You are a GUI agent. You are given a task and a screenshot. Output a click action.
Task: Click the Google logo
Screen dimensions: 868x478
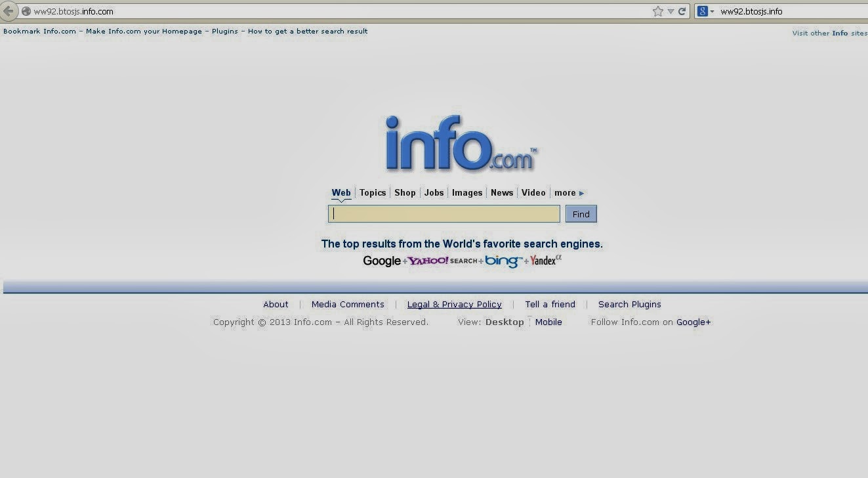click(382, 261)
